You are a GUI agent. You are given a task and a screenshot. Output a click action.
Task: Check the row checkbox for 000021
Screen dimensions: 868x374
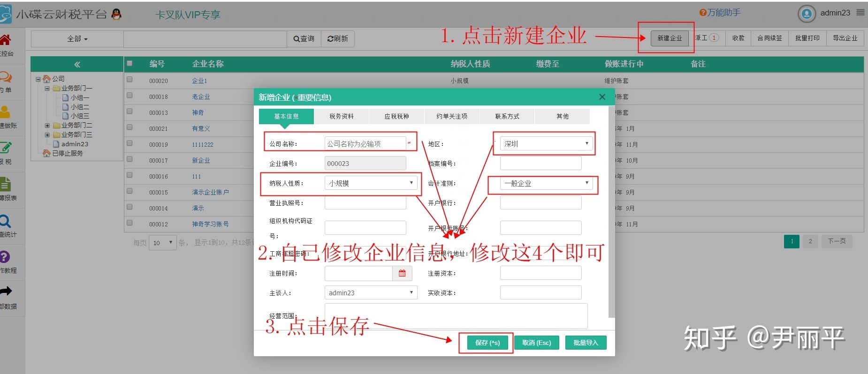pos(129,127)
